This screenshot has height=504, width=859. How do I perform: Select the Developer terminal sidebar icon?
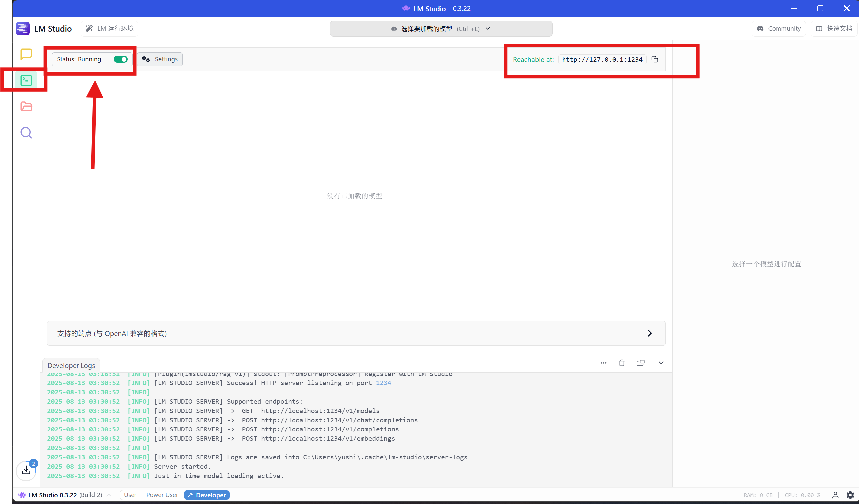point(26,80)
